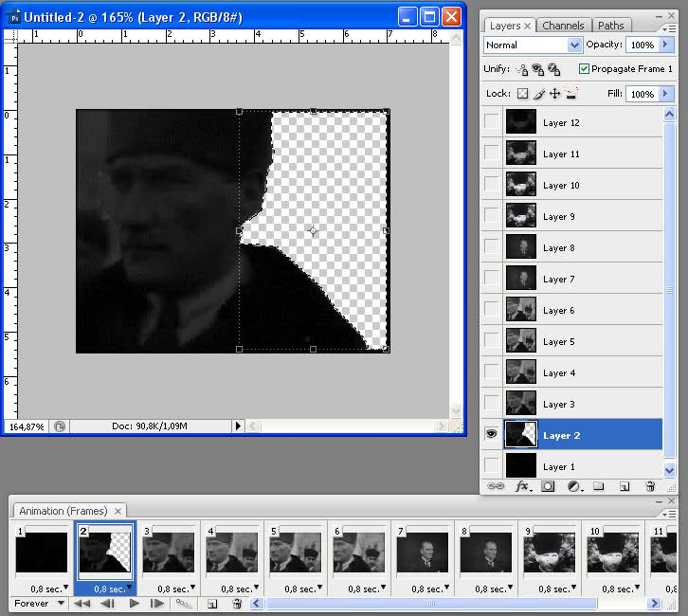688x616 pixels.
Task: Click the link layers icon
Action: [x=496, y=486]
